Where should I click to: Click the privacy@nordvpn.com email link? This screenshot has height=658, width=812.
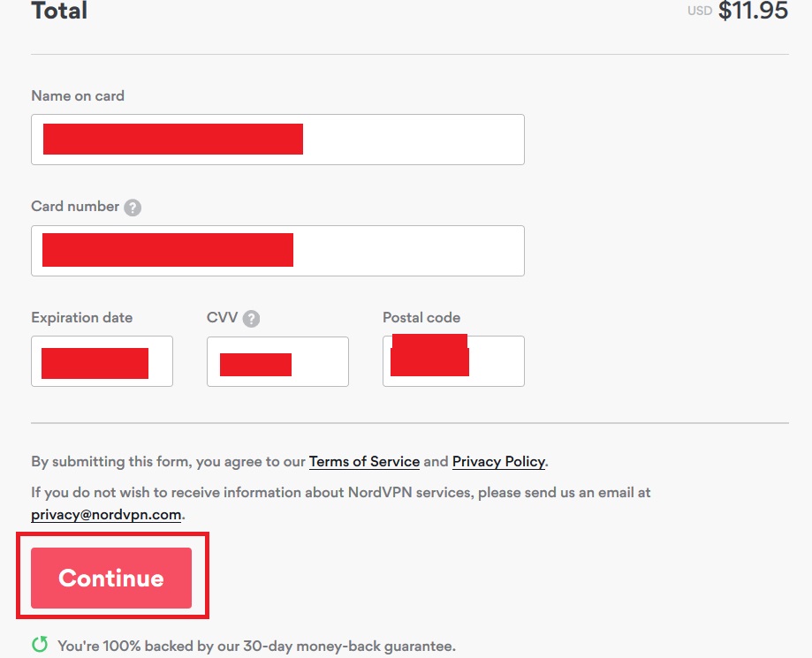click(106, 515)
